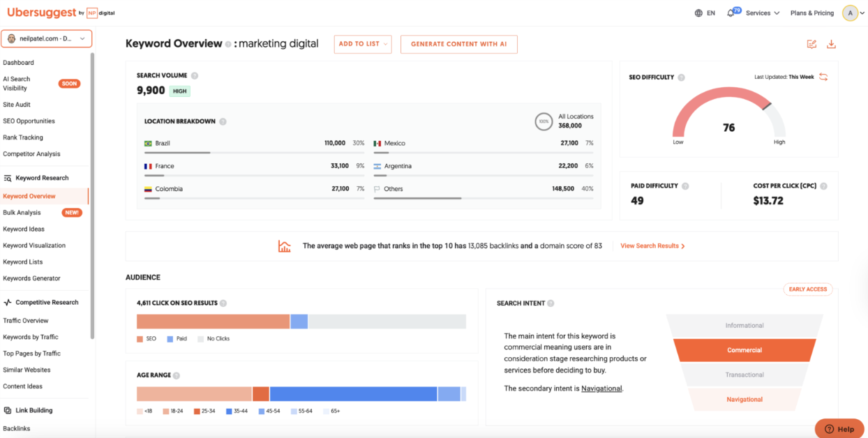Click the Colombia flag icon
The image size is (868, 438).
pos(148,189)
